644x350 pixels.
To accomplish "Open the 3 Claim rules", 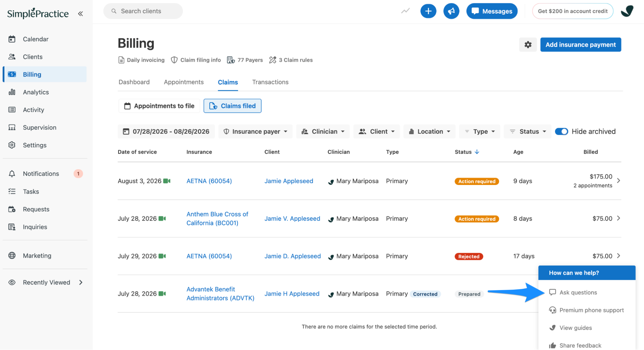I will (x=291, y=60).
